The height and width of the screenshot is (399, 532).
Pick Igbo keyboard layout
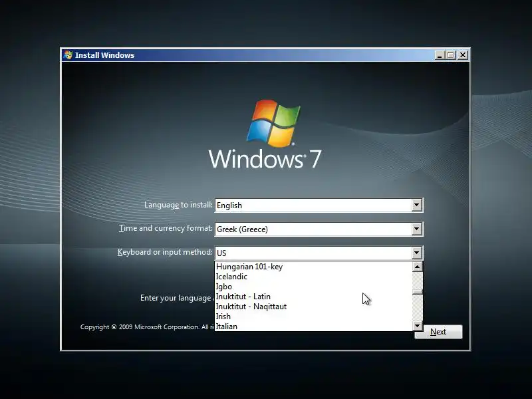[x=313, y=287]
